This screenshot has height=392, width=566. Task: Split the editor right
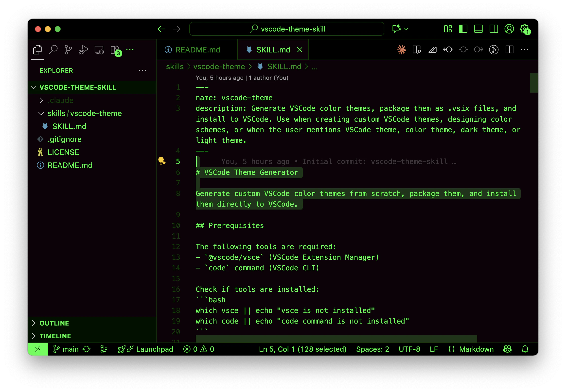(x=509, y=50)
